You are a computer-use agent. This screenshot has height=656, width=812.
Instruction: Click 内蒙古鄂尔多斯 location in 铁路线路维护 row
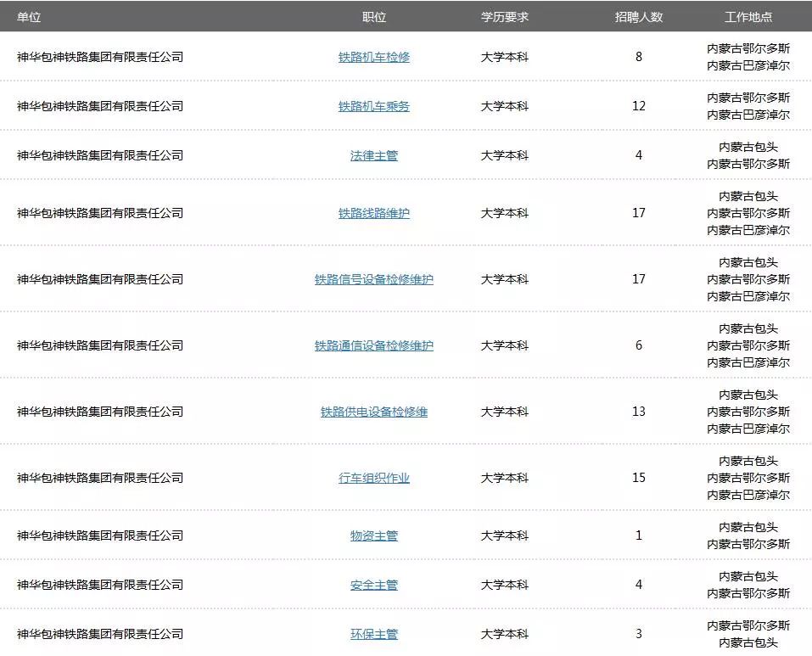click(748, 213)
